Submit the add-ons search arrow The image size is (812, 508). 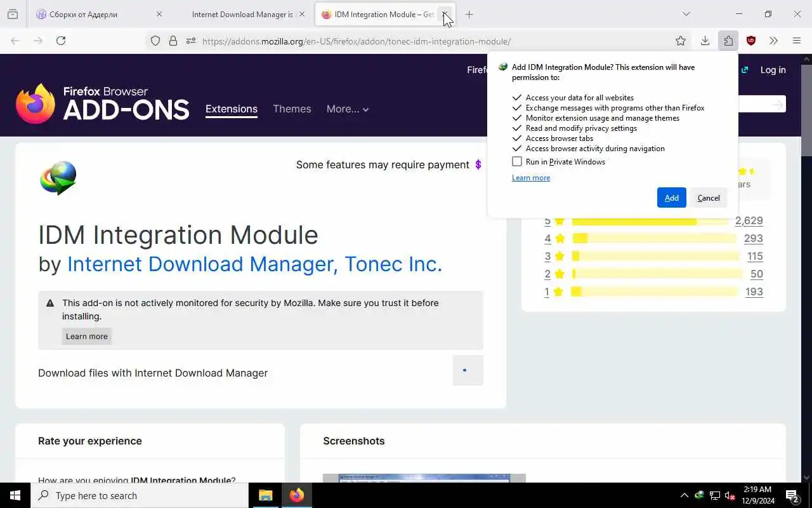click(x=778, y=104)
